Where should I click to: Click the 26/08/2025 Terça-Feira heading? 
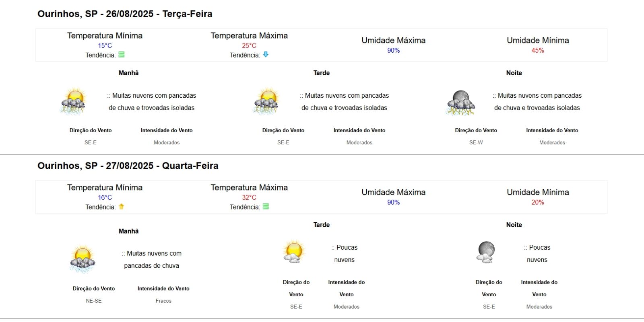(125, 14)
